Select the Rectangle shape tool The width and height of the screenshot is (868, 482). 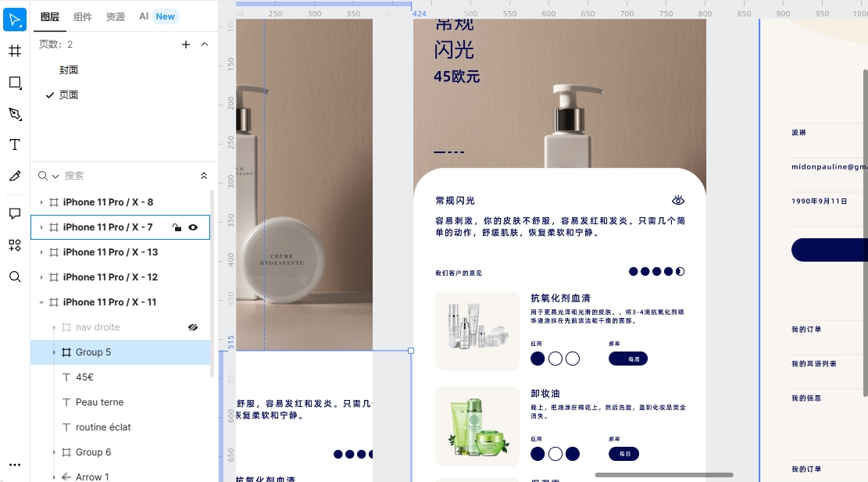click(x=15, y=83)
